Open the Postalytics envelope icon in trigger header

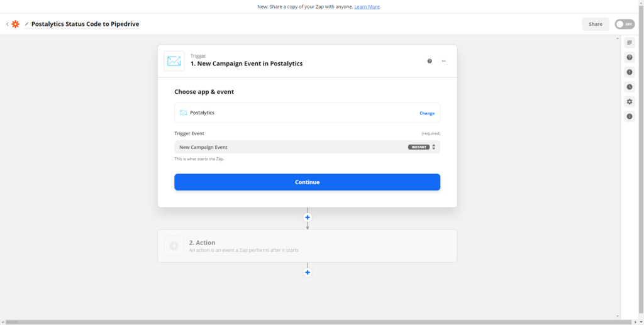[174, 61]
